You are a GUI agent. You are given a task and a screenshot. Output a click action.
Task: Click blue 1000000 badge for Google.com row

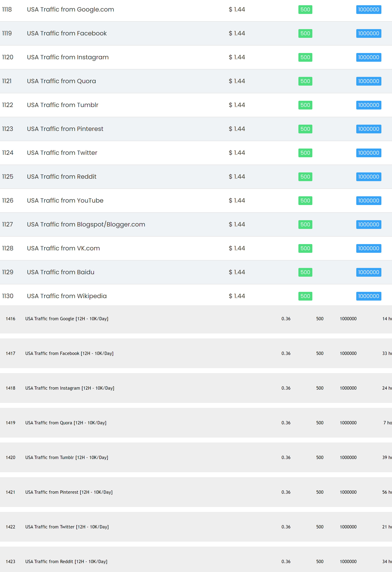tap(369, 10)
